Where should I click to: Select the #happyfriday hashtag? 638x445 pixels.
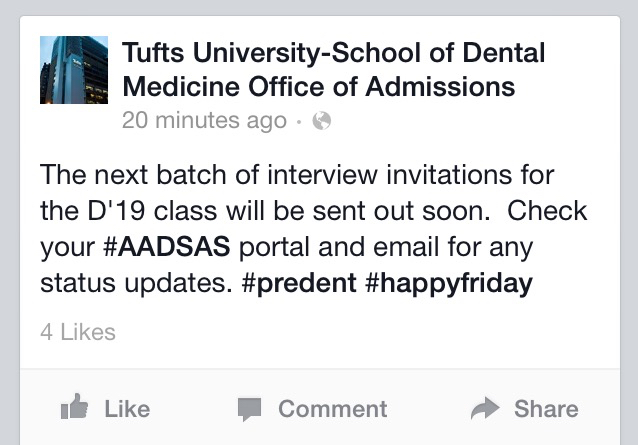[x=448, y=283]
